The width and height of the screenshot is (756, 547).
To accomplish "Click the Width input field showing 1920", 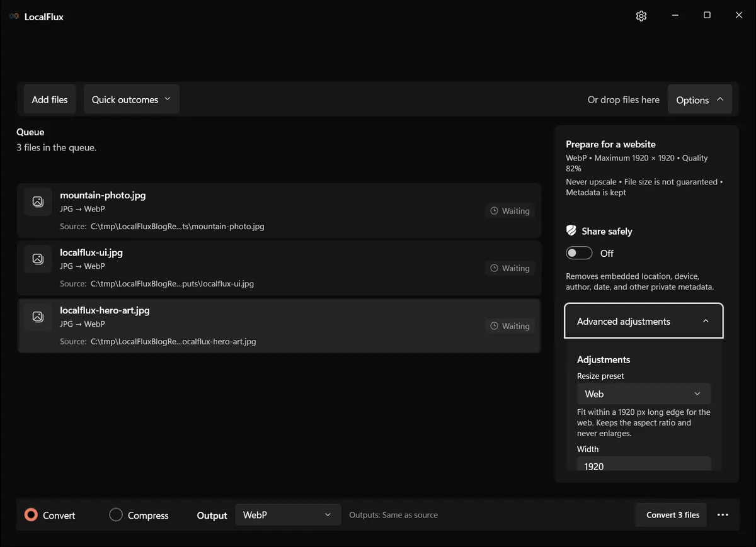I will (644, 465).
